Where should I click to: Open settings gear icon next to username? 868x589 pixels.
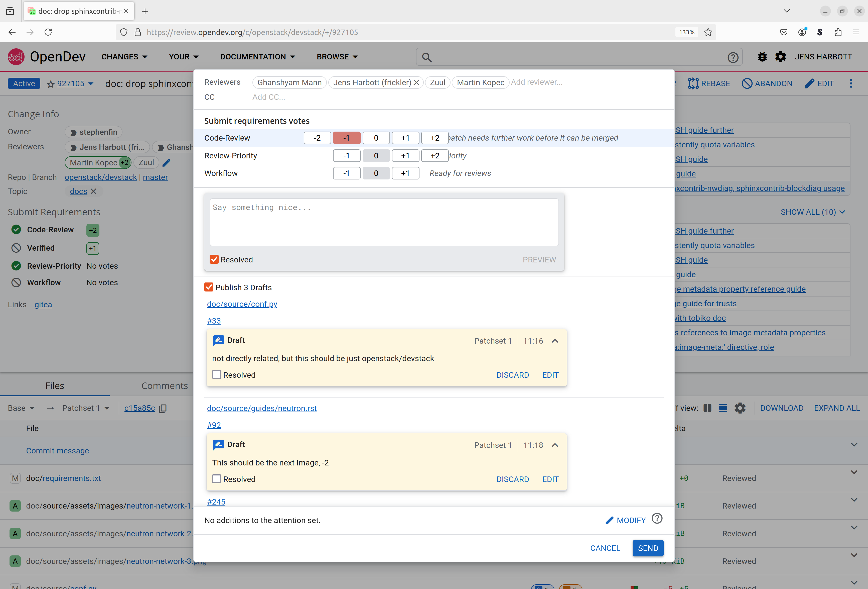click(x=780, y=57)
